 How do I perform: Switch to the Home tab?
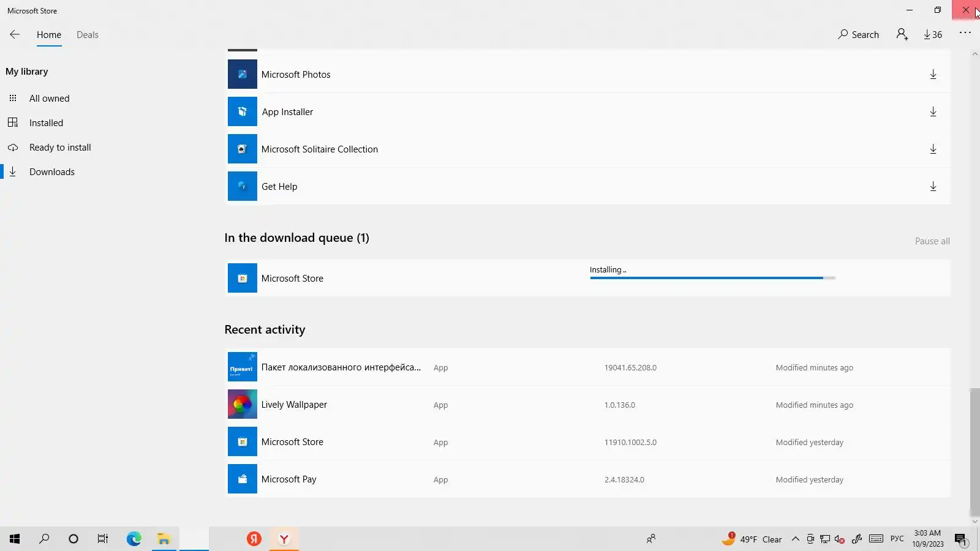49,35
